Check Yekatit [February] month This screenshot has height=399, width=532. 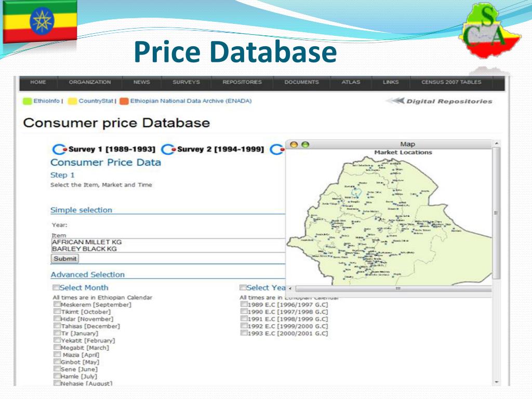[x=57, y=340]
